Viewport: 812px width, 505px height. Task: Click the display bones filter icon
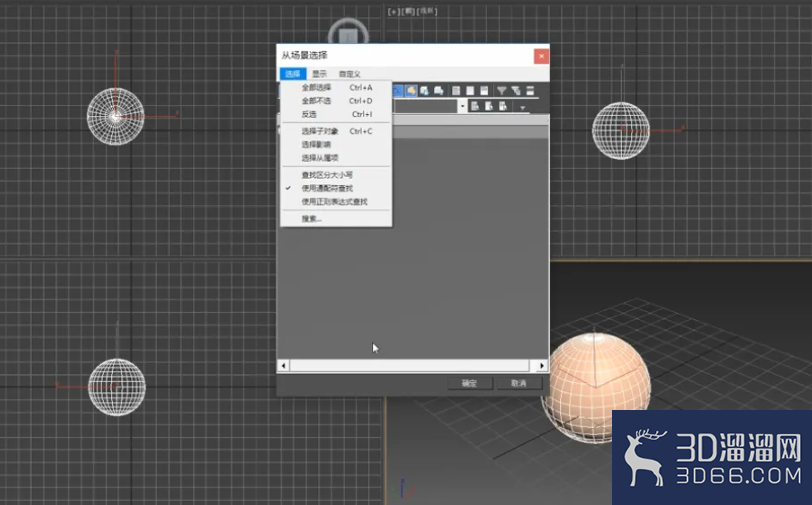point(439,91)
